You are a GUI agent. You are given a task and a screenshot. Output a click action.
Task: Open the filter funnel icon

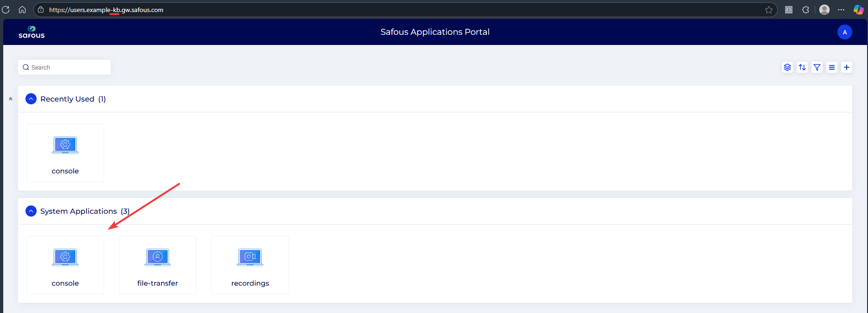coord(817,67)
